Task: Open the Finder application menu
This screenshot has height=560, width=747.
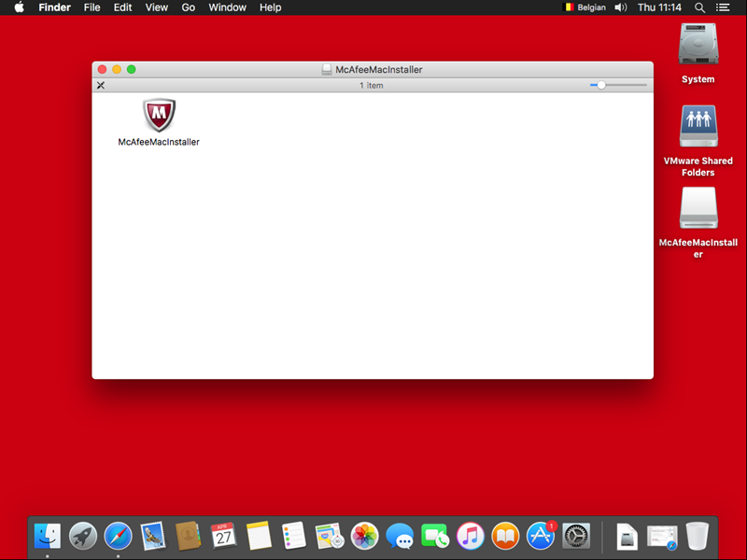Action: (x=55, y=7)
